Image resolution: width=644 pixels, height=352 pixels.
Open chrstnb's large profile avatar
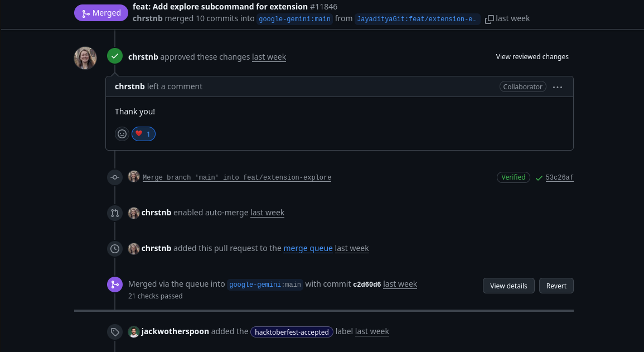click(x=85, y=58)
